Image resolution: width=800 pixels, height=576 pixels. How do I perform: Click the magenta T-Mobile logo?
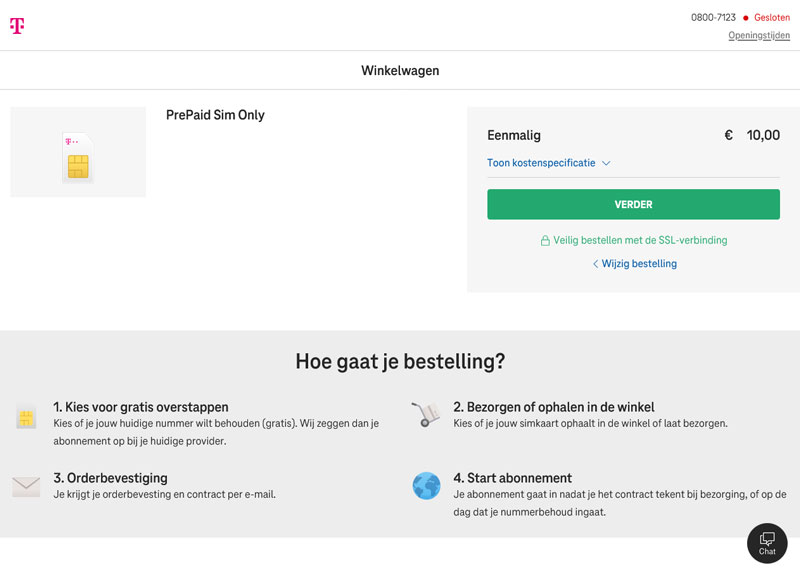(x=17, y=26)
